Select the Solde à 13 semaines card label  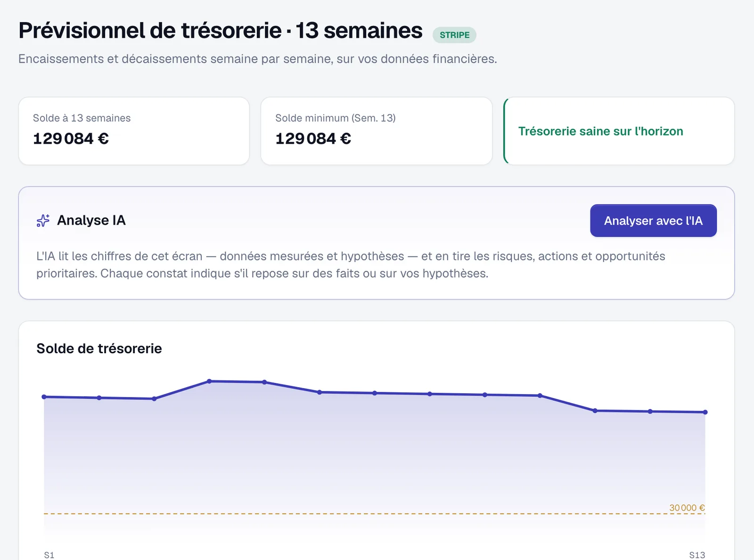point(82,118)
